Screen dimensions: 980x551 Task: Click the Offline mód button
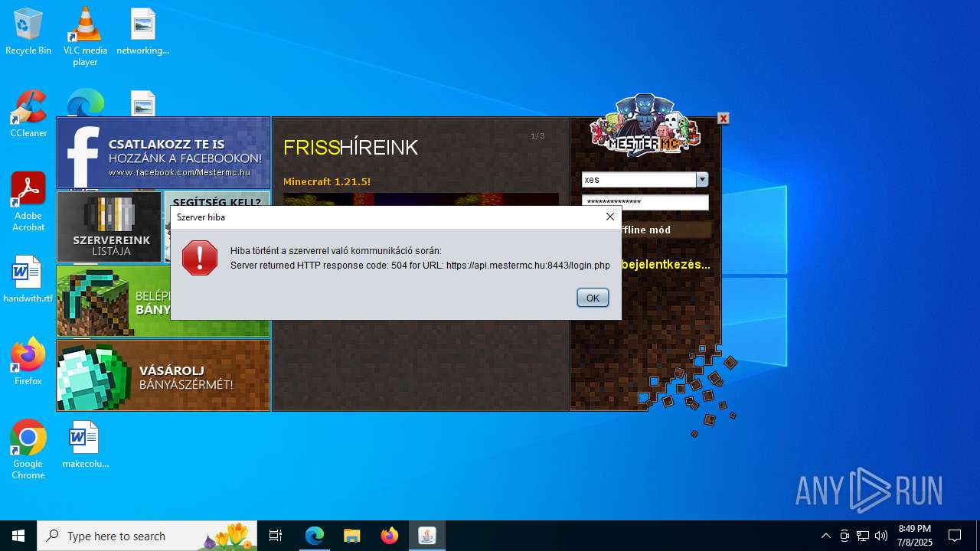666,230
